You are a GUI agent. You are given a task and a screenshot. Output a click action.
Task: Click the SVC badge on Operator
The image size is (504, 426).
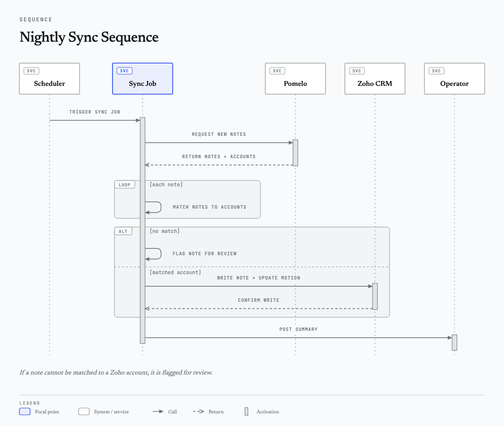coord(436,71)
